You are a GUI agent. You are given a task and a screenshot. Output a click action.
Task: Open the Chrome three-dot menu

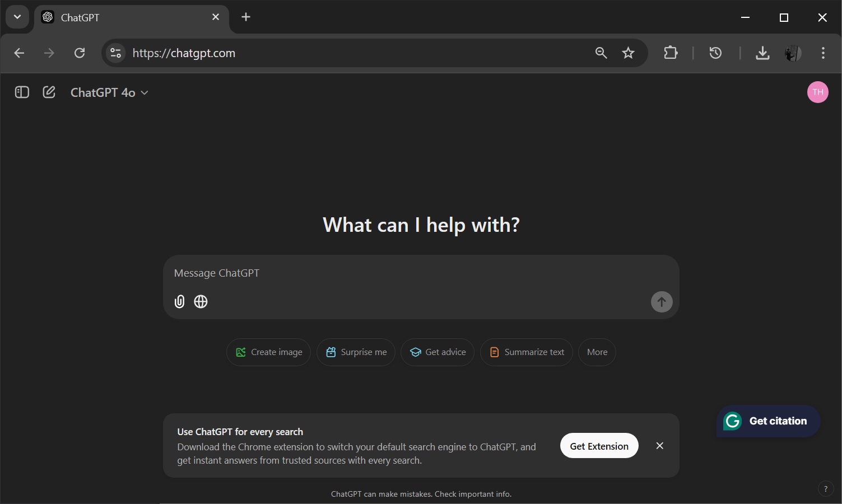822,53
